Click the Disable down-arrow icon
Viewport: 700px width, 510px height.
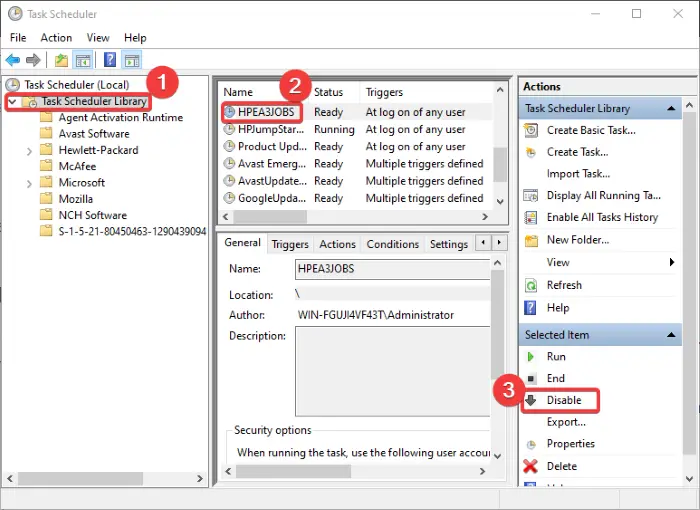(x=531, y=400)
